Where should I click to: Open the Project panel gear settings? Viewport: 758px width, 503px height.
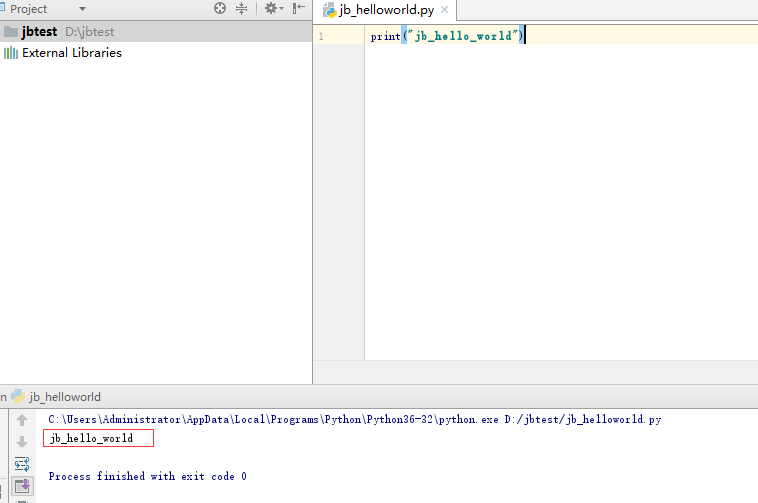274,8
